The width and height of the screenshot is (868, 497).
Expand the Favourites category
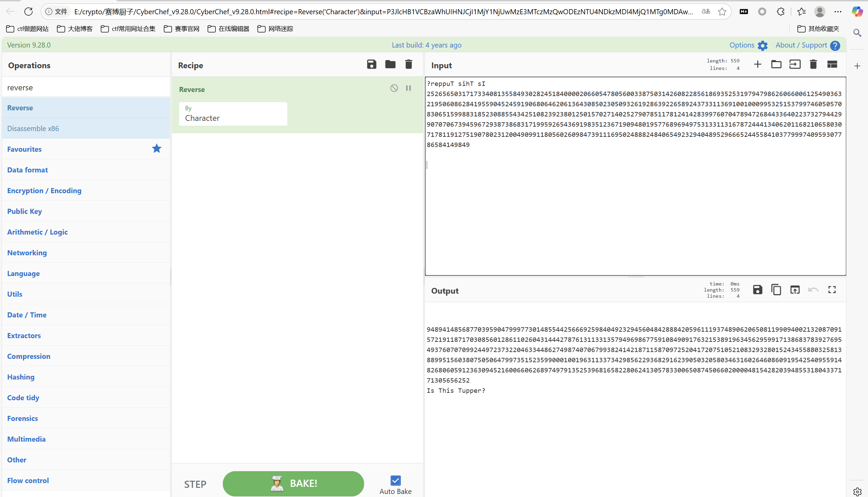click(x=86, y=149)
